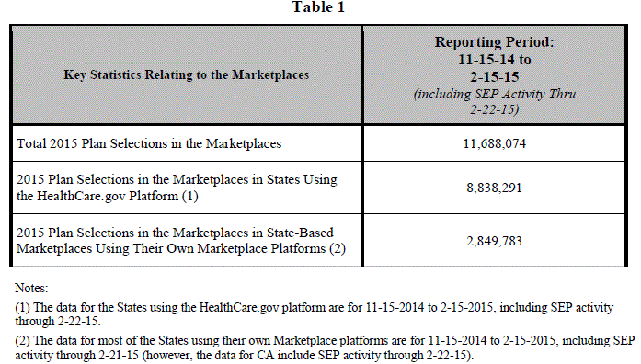Click the '2-15-15' header date
The height and width of the screenshot is (364, 641).
(494, 77)
